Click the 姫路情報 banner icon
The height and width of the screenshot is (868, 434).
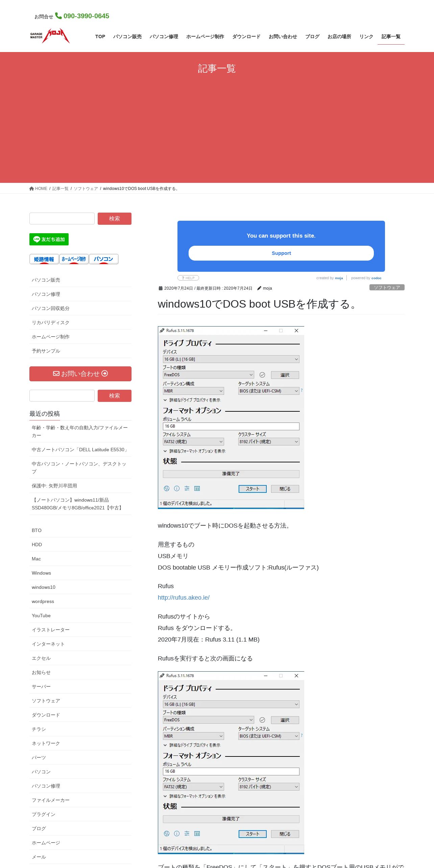44,259
